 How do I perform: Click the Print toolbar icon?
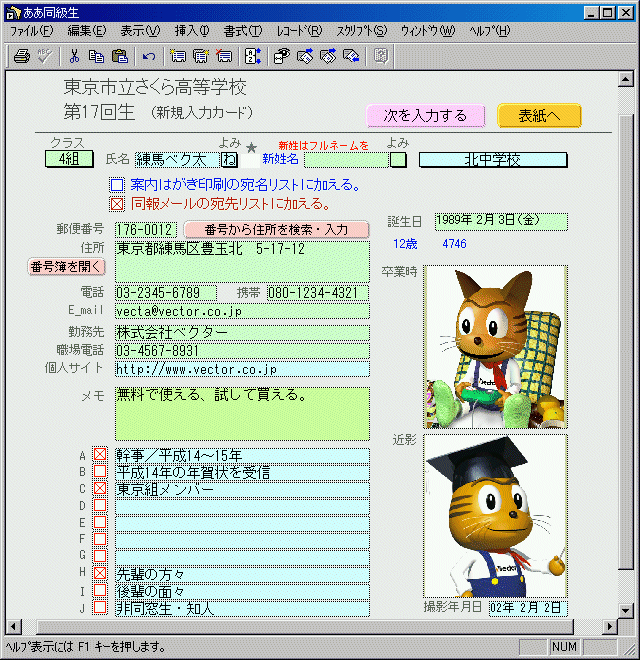click(22, 56)
